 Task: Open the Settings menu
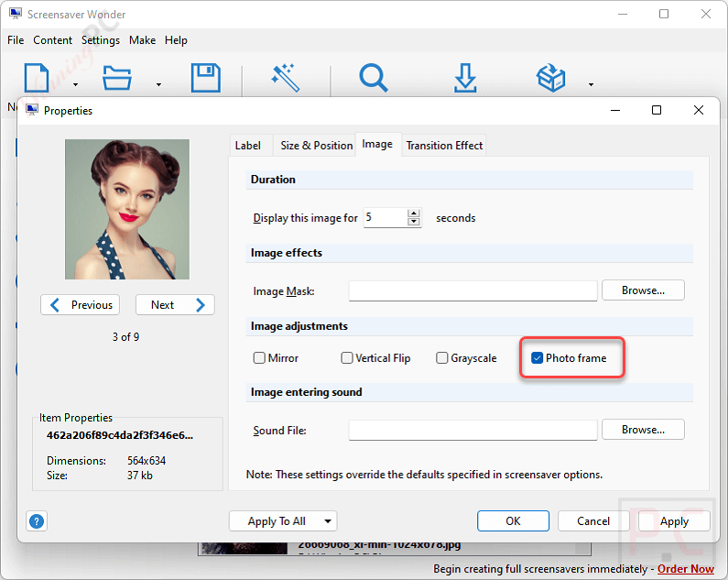coord(101,40)
